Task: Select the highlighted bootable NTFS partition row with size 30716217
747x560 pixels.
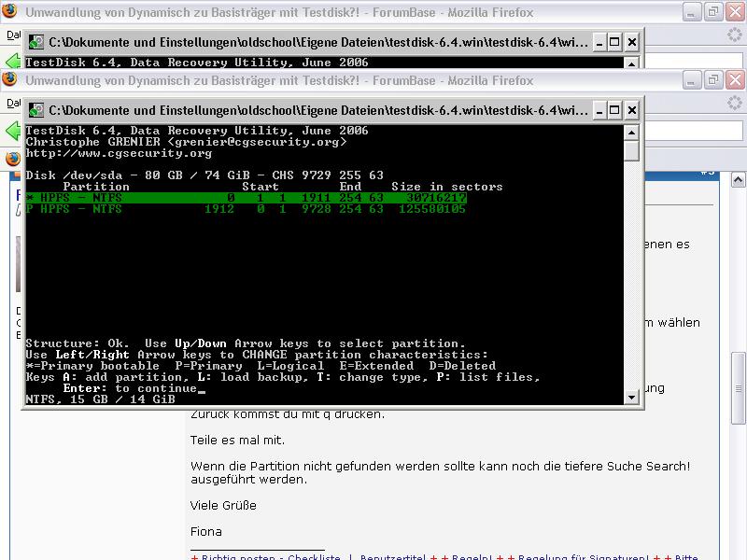Action: click(x=247, y=198)
